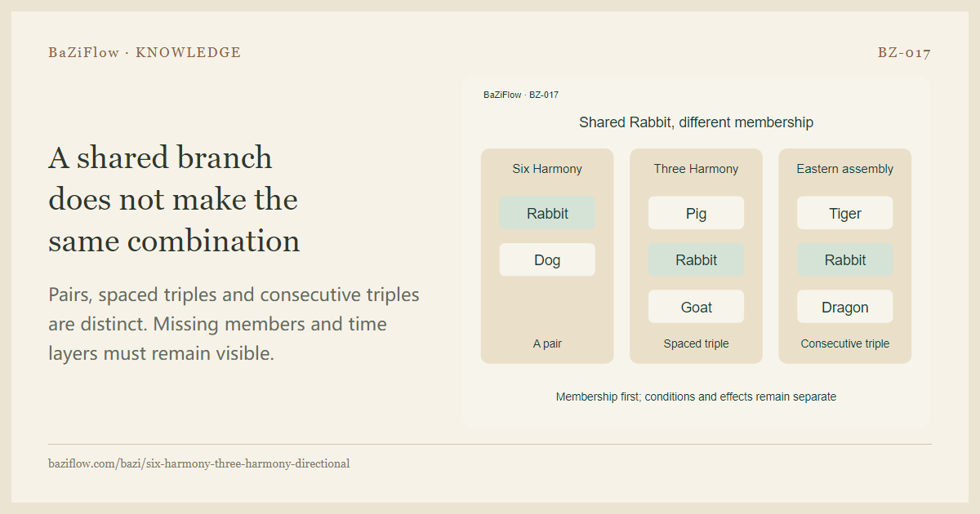Click the Pig chip in Three Harmony
Image resolution: width=980 pixels, height=514 pixels.
[x=696, y=213]
